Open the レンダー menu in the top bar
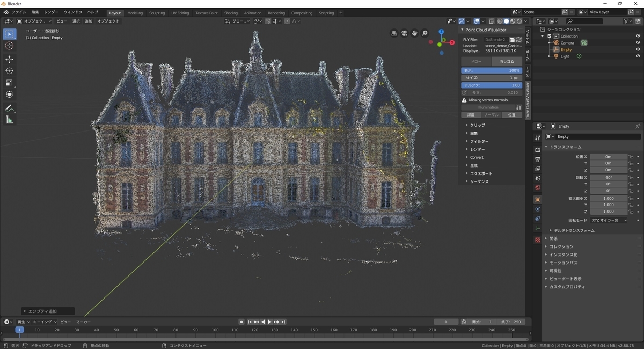 (52, 12)
